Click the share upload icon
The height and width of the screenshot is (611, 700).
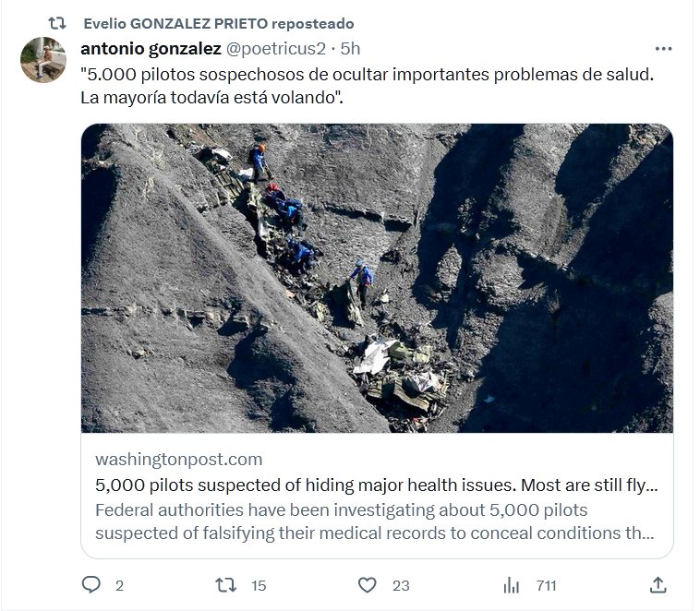pyautogui.click(x=658, y=584)
